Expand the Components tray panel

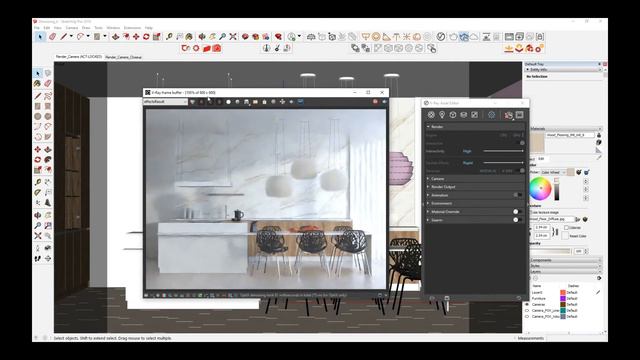[x=565, y=260]
